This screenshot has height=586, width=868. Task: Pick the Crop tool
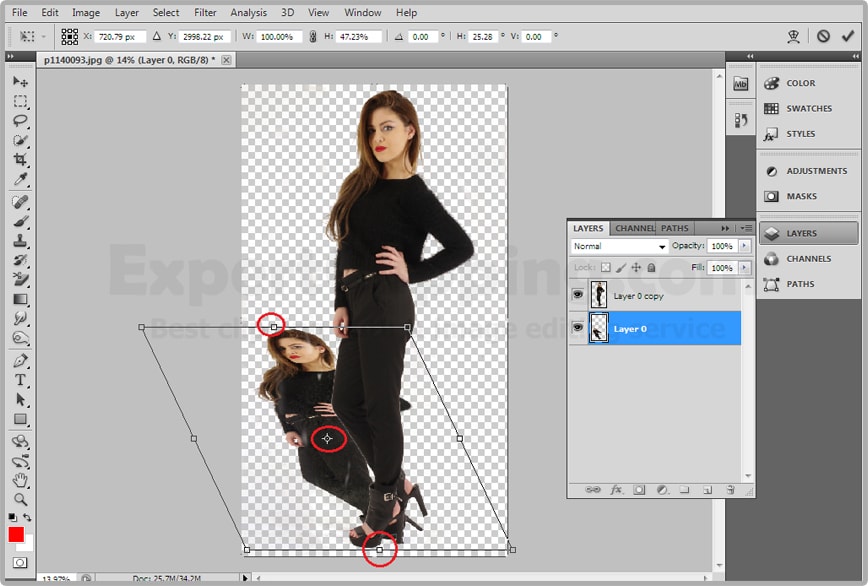20,161
